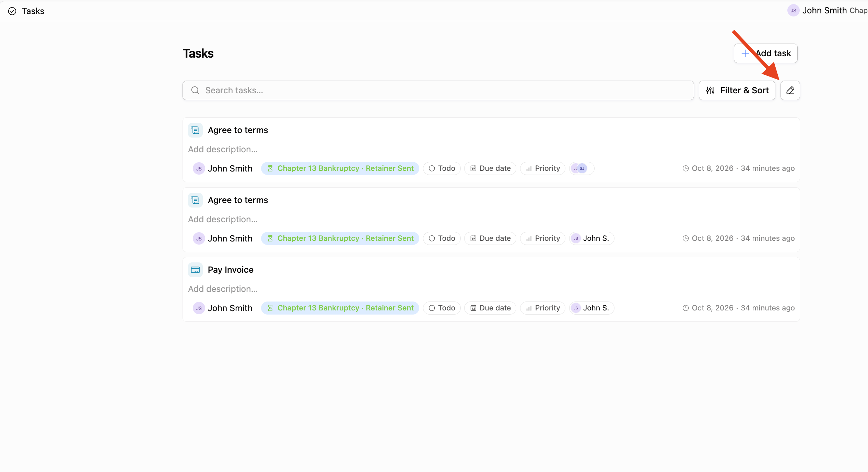868x472 pixels.
Task: Open the Priority picker on the second Agree to terms task
Action: pyautogui.click(x=543, y=238)
